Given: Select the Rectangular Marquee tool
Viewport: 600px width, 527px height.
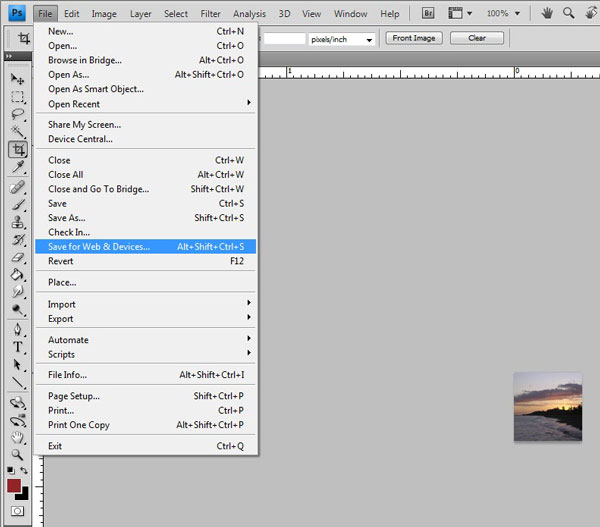Looking at the screenshot, I should point(18,97).
